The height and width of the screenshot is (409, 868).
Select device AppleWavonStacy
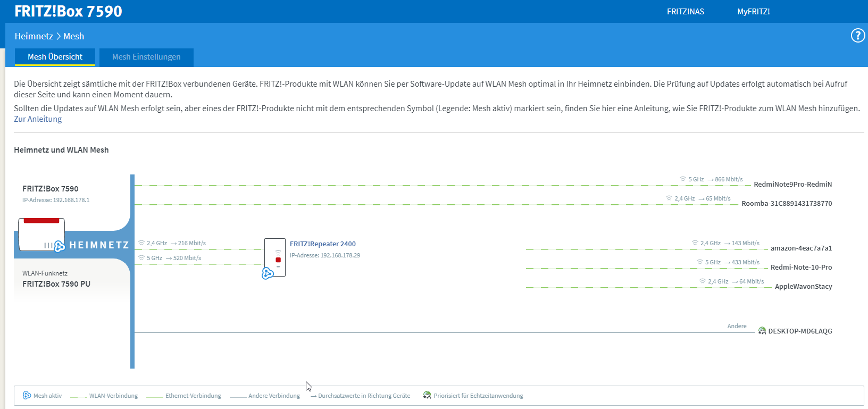pyautogui.click(x=803, y=287)
